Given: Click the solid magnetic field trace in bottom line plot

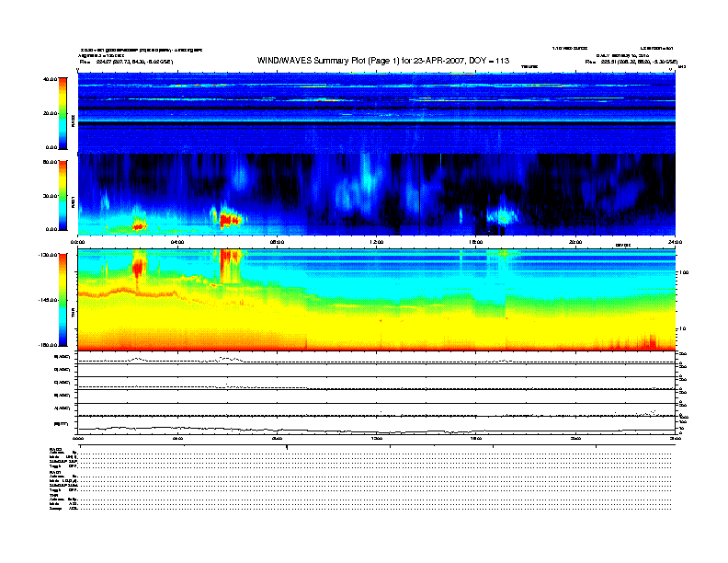Looking at the screenshot, I should (376, 430).
